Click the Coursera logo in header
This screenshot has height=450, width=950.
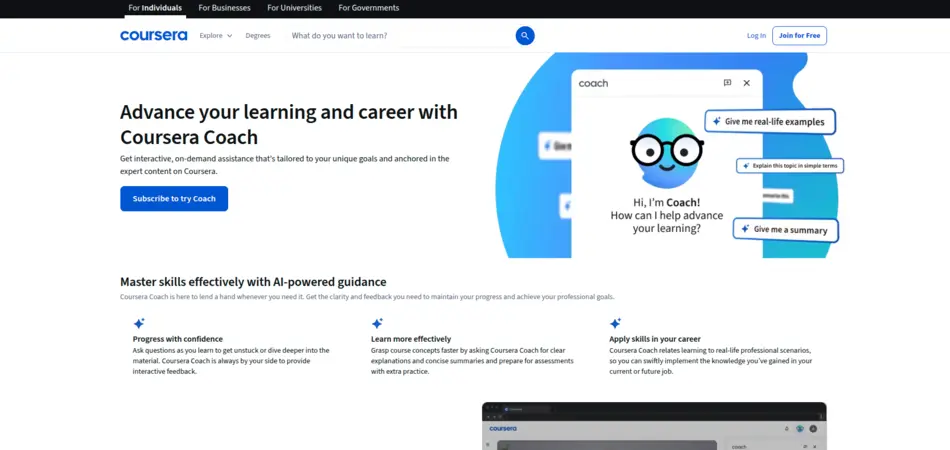(x=153, y=36)
